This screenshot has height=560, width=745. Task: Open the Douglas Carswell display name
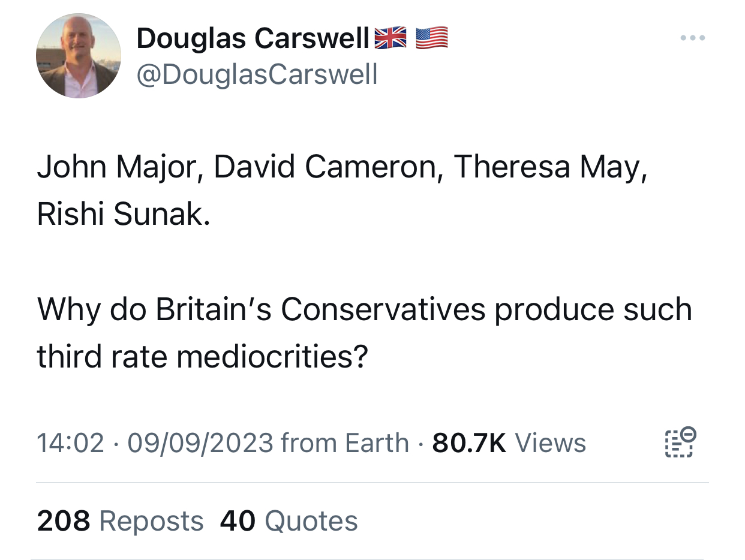click(x=253, y=39)
